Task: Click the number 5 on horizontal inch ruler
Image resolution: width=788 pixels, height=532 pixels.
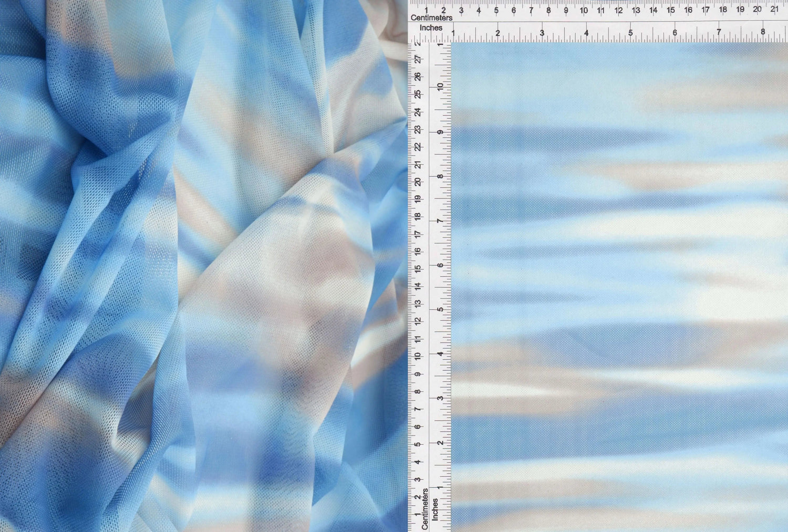Action: 629,32
